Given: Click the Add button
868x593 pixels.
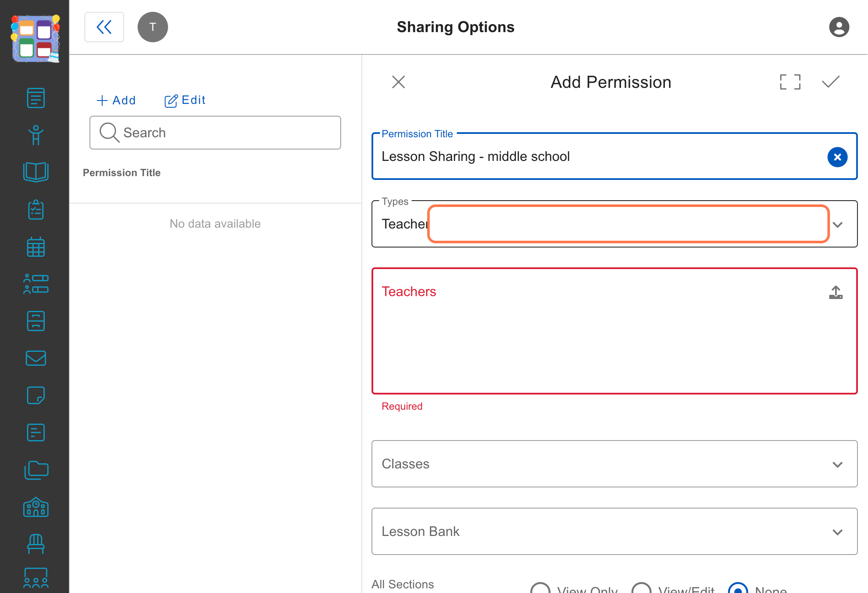Looking at the screenshot, I should click(x=116, y=101).
